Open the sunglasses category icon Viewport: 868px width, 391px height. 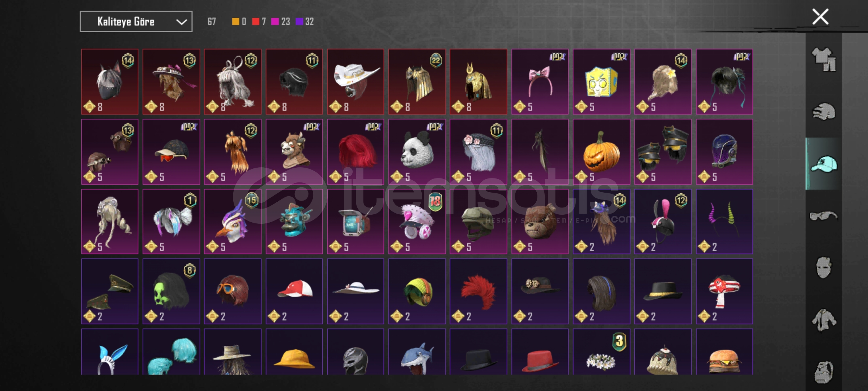[x=824, y=216]
